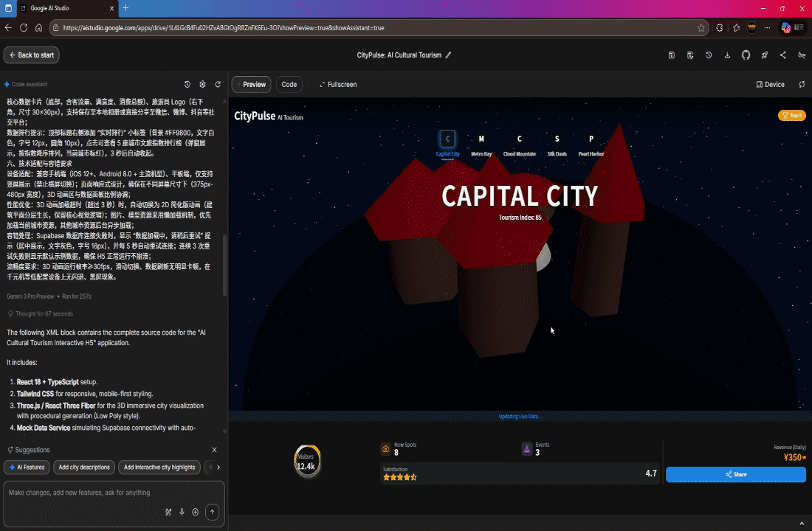Screen dimensions: 812x531
Task: Click the chat history icon in Code assistant
Action: pos(187,84)
